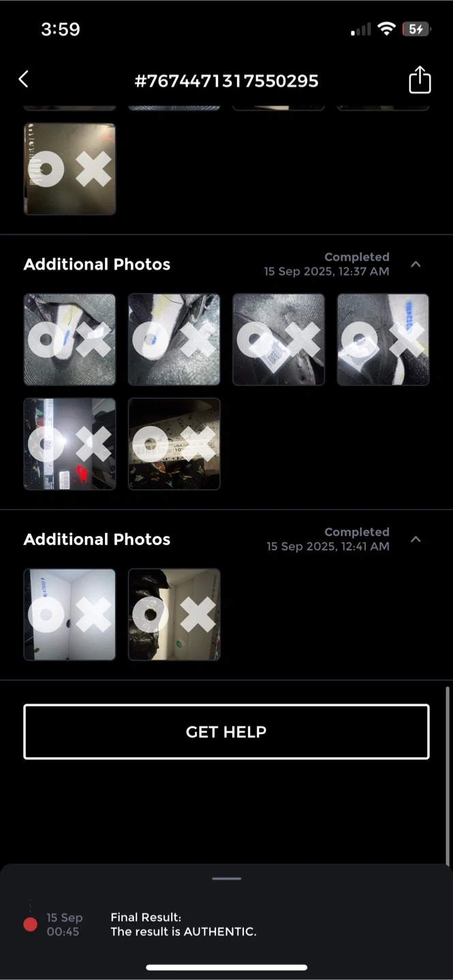Open third thumbnail in 12:37 AM photos
453x980 pixels.
tap(279, 340)
